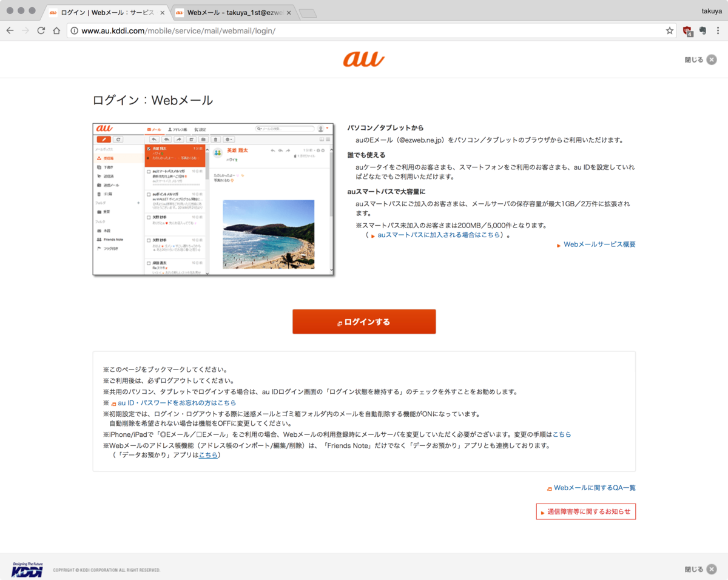Click こちら link for データお預かり app

(208, 455)
